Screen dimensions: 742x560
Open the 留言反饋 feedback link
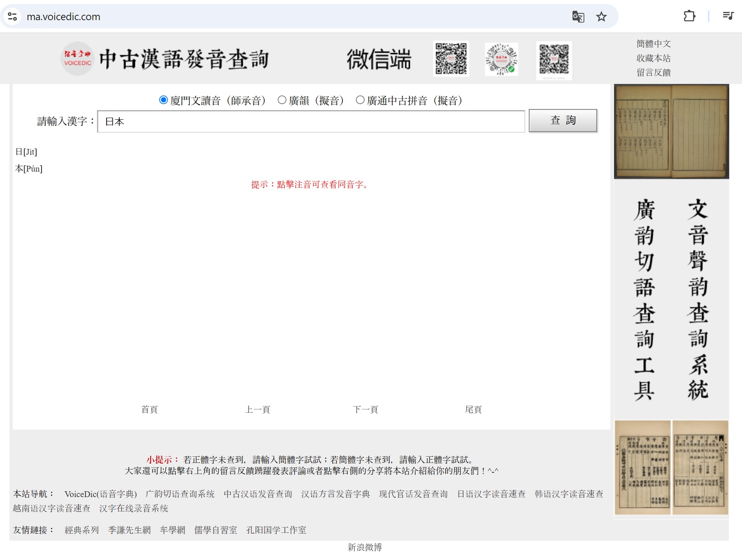click(653, 72)
